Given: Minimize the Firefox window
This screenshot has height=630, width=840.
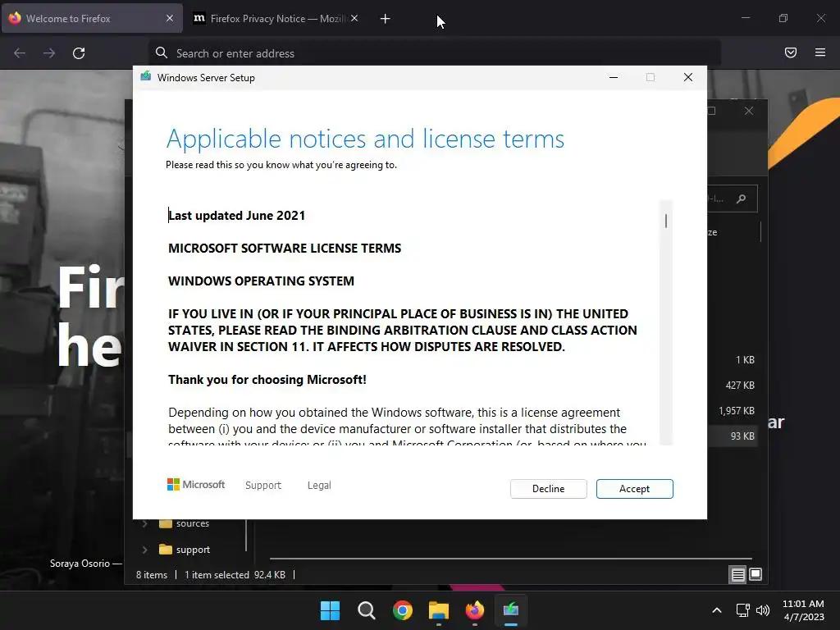Looking at the screenshot, I should point(746,18).
